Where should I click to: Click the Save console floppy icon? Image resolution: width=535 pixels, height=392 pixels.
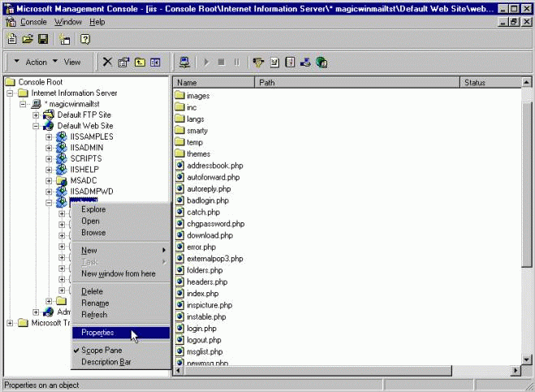[43, 39]
